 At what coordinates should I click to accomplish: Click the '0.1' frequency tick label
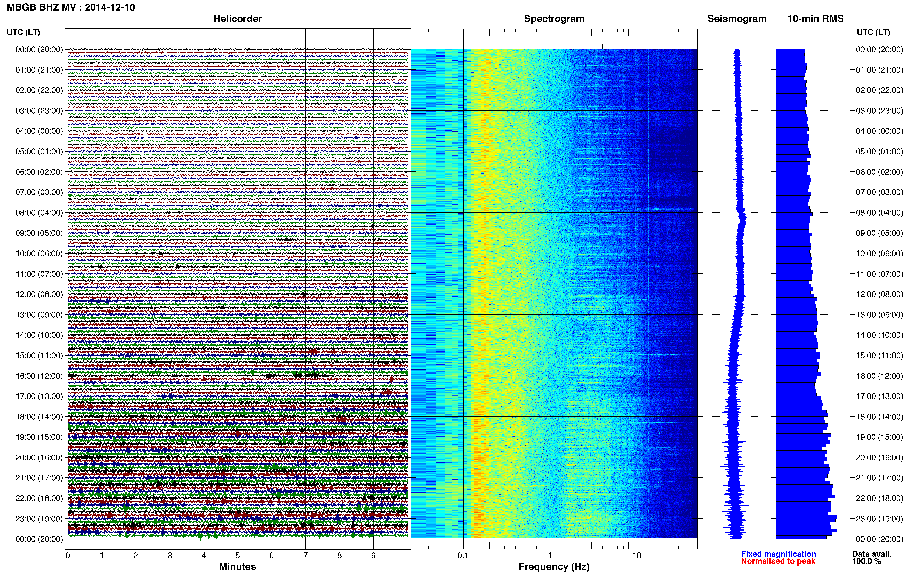tap(463, 555)
